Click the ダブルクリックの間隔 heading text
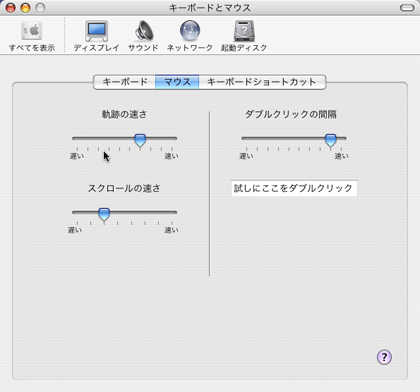Image resolution: width=420 pixels, height=392 pixels. coord(291,114)
